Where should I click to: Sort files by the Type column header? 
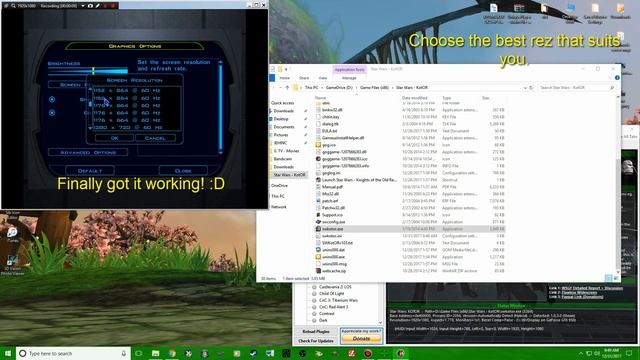pyautogui.click(x=447, y=98)
